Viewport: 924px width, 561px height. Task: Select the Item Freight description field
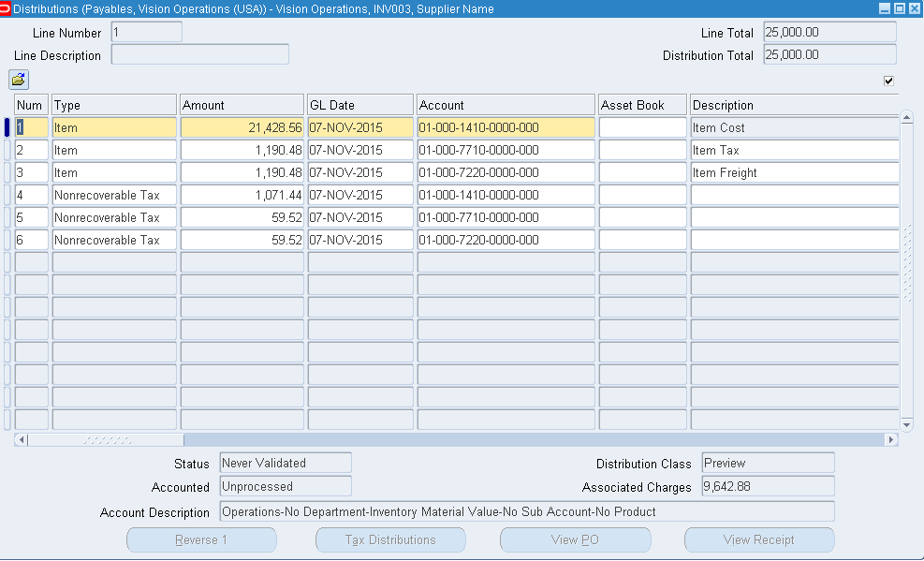tap(794, 172)
